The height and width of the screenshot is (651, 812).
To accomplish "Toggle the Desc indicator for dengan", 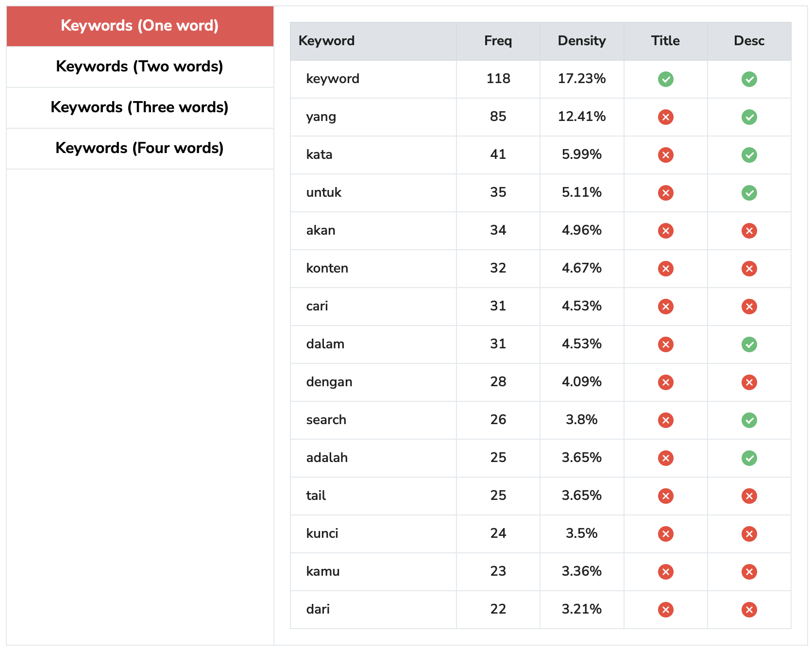I will click(749, 382).
